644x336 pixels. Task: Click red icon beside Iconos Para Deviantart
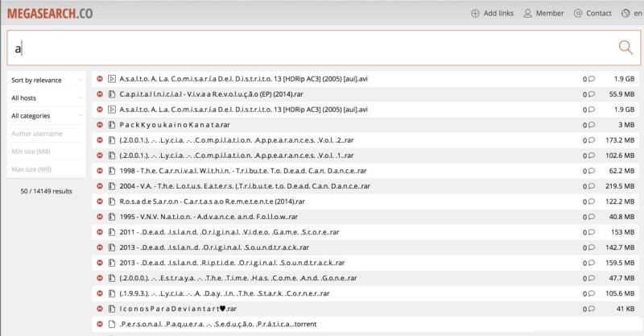(100, 309)
